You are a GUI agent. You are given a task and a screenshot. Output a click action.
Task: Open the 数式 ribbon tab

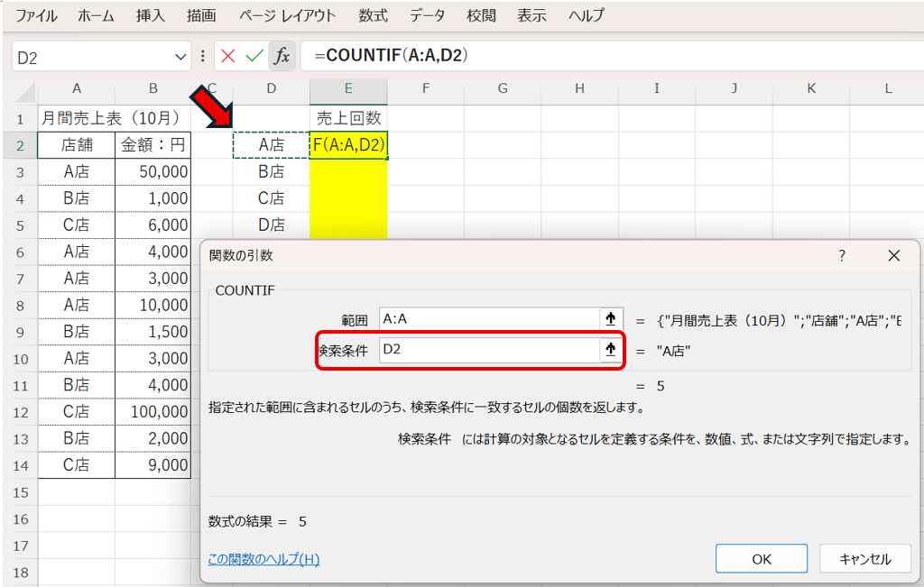[x=373, y=15]
